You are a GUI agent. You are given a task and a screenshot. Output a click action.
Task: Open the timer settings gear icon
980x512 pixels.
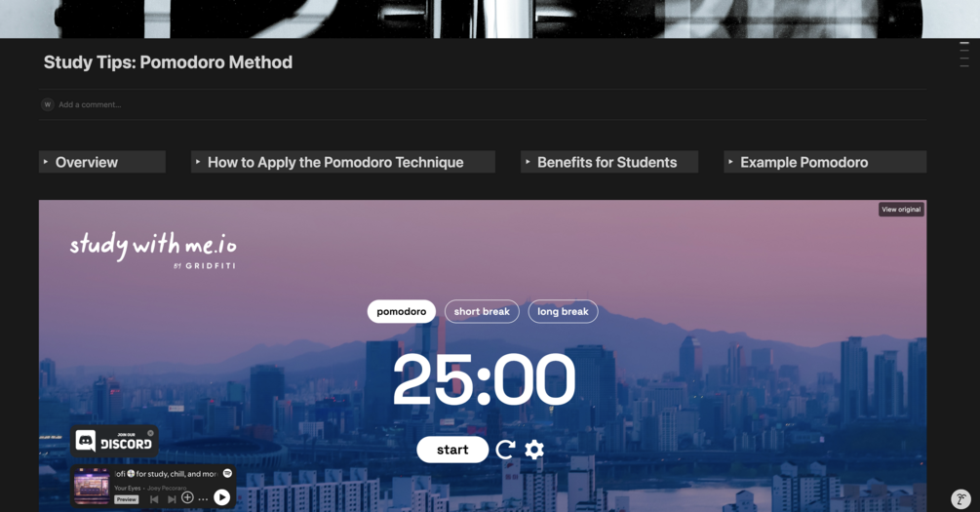(x=533, y=450)
